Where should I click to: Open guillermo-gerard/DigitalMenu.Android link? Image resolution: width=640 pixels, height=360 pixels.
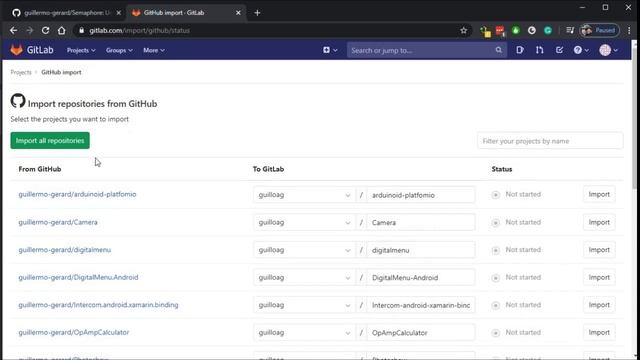[x=78, y=277]
